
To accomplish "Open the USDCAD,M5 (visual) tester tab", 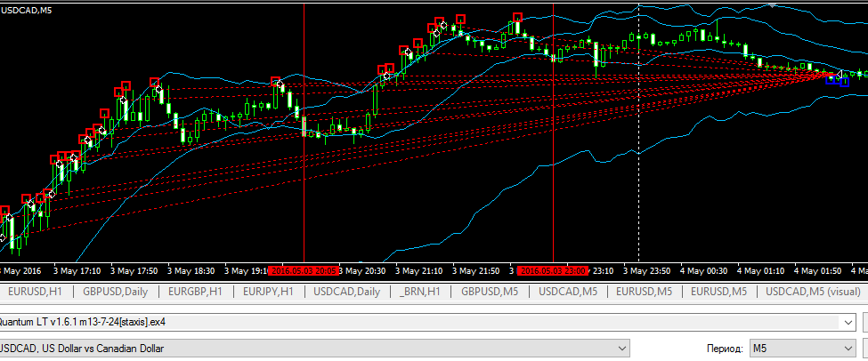I will tap(813, 292).
